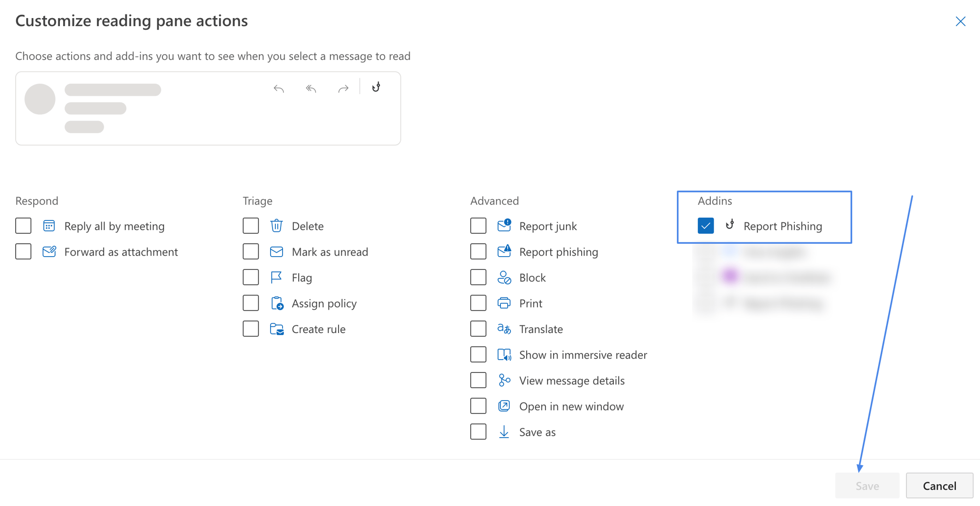Check the Create rule option
Screen dimensions: 980x506
tap(251, 328)
